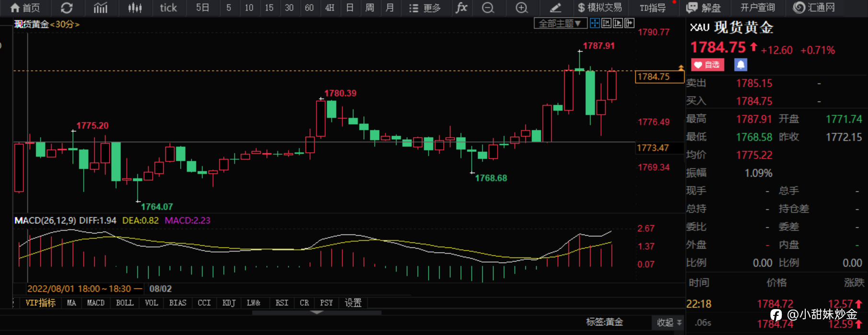The width and height of the screenshot is (868, 335).
Task: Open the 开户查询 account lookup link
Action: 757,8
